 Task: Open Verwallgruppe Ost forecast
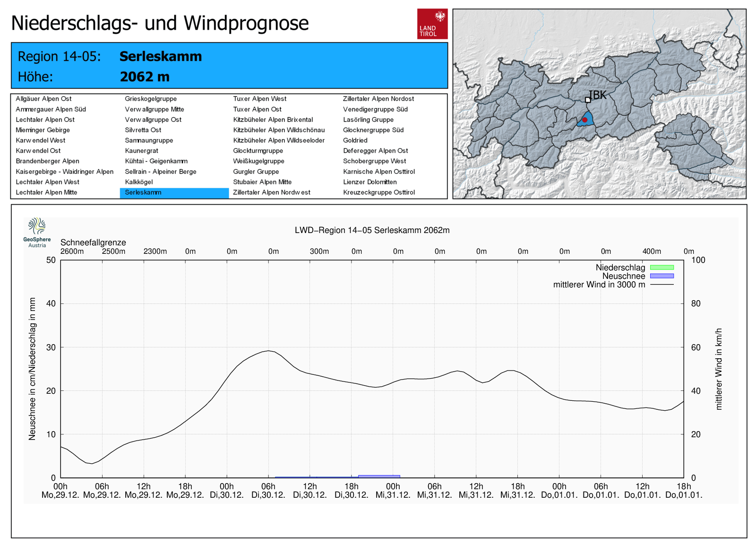pos(153,120)
